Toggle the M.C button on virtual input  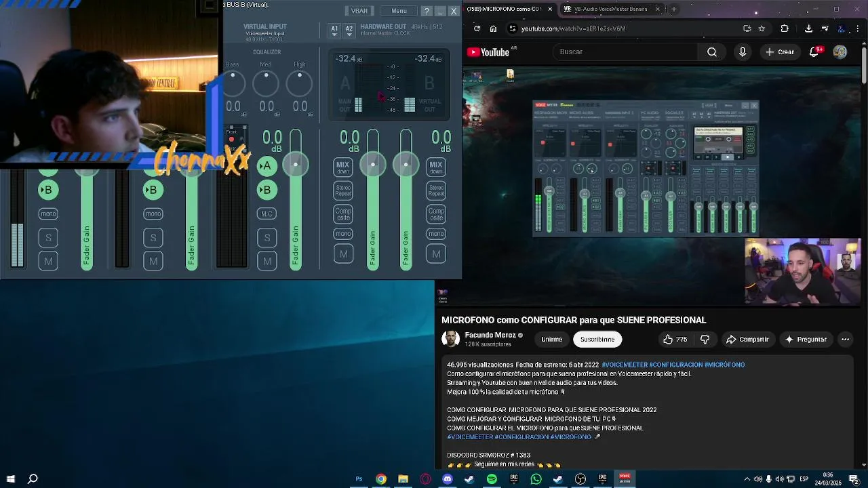(x=267, y=214)
